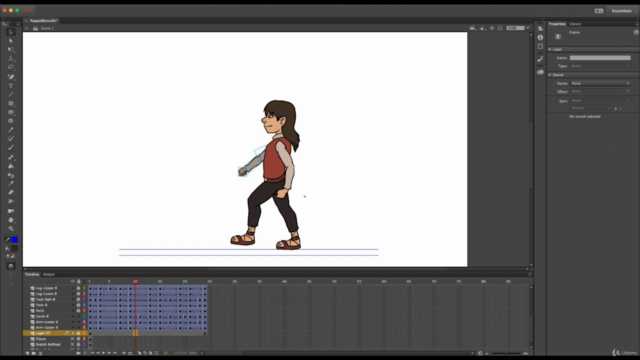Open the Sound Effect dropdown

pyautogui.click(x=596, y=91)
